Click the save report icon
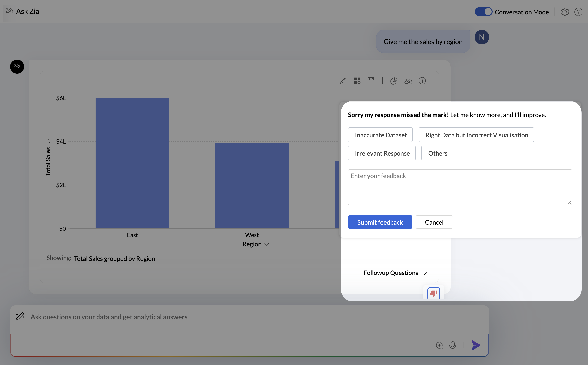The image size is (588, 365). coord(371,81)
